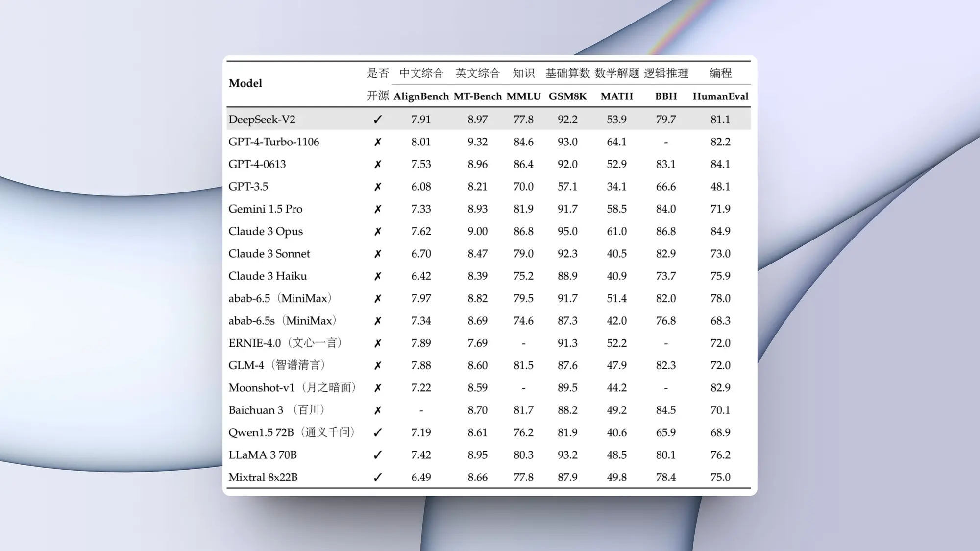Click Mixtral 8x22B AlignBench score 6.49
Viewport: 980px width, 551px height.
click(x=421, y=478)
